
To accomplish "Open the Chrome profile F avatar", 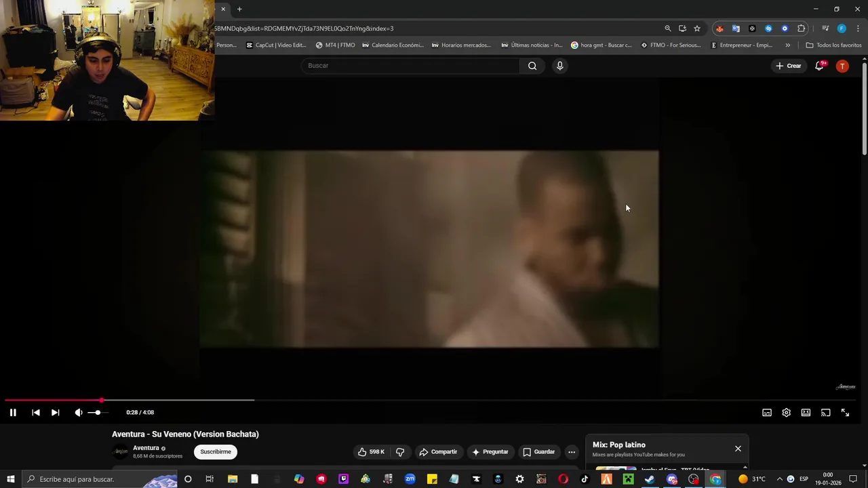I will point(842,28).
